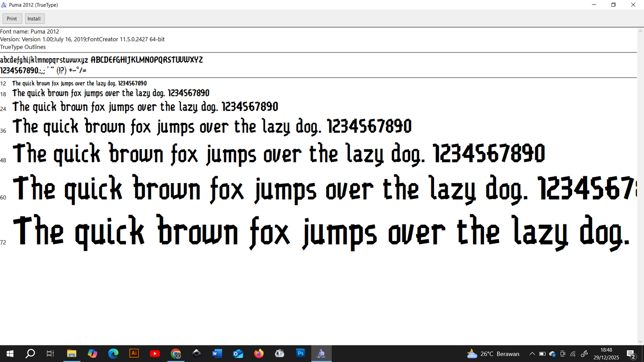
Task: Close the Puma 2012 font viewer
Action: tap(633, 5)
